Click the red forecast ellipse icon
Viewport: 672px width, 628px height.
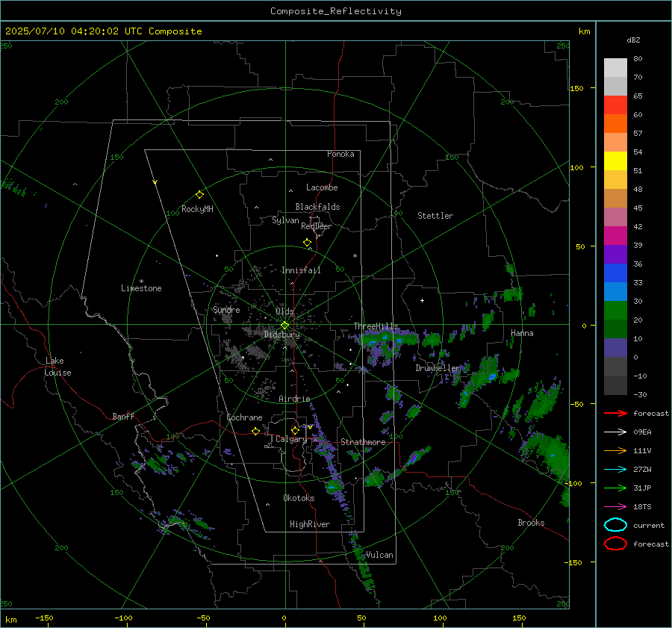click(x=615, y=544)
